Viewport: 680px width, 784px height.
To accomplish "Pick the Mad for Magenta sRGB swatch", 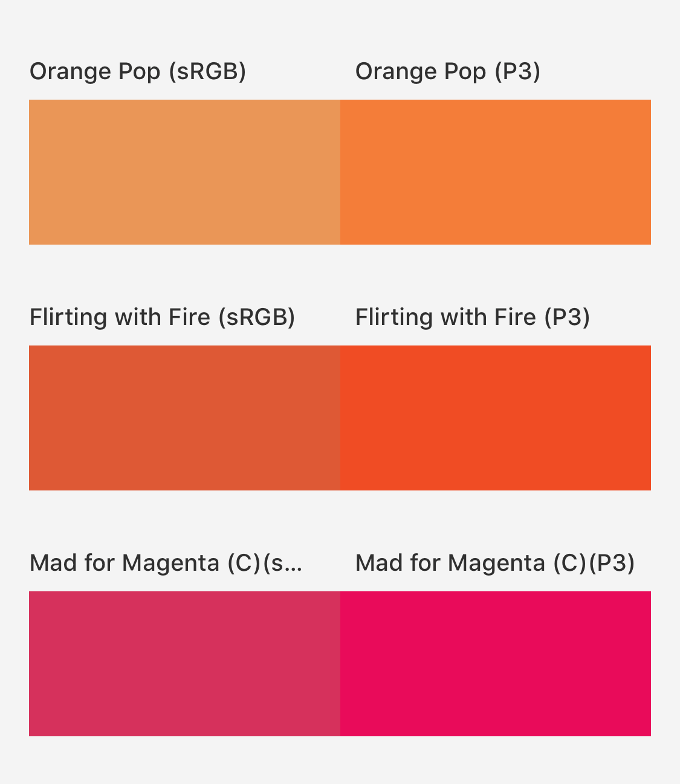I will click(x=184, y=664).
